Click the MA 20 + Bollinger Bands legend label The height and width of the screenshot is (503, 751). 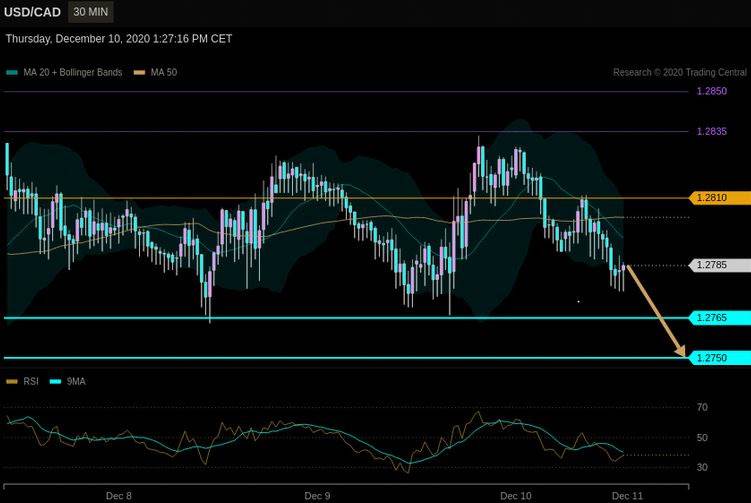click(73, 72)
